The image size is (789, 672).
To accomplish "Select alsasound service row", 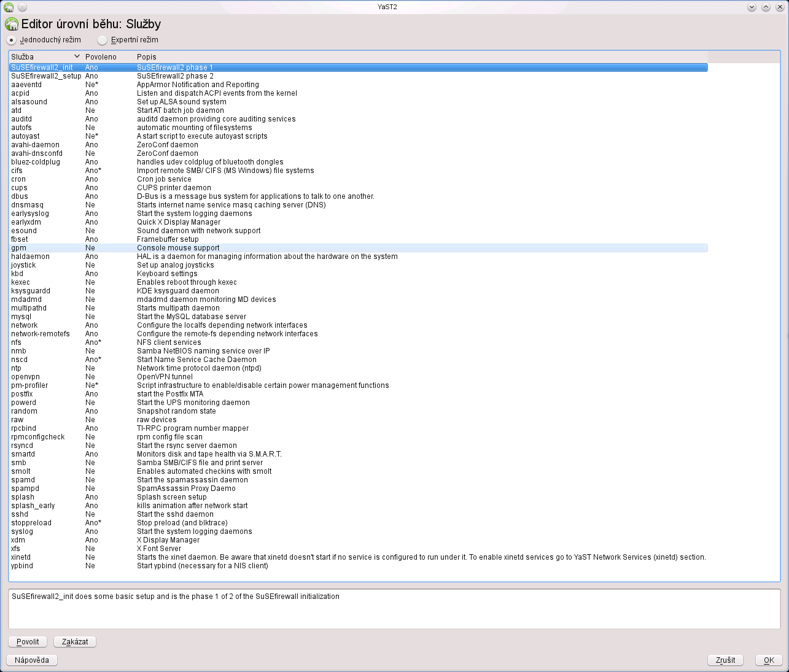I will coord(359,102).
